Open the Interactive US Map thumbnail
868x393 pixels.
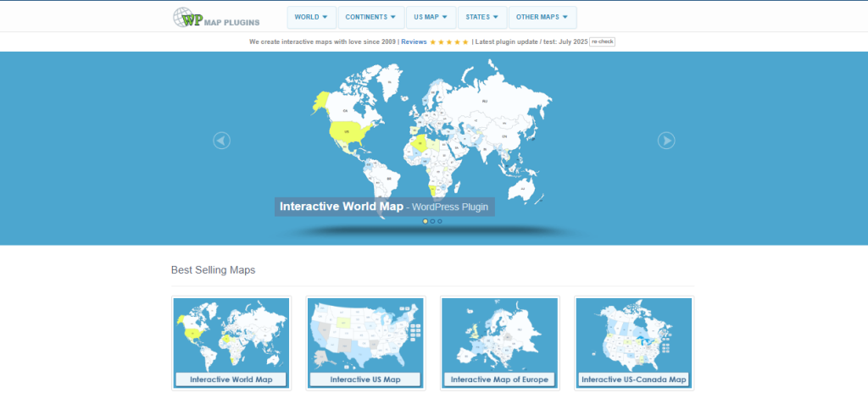click(x=365, y=343)
